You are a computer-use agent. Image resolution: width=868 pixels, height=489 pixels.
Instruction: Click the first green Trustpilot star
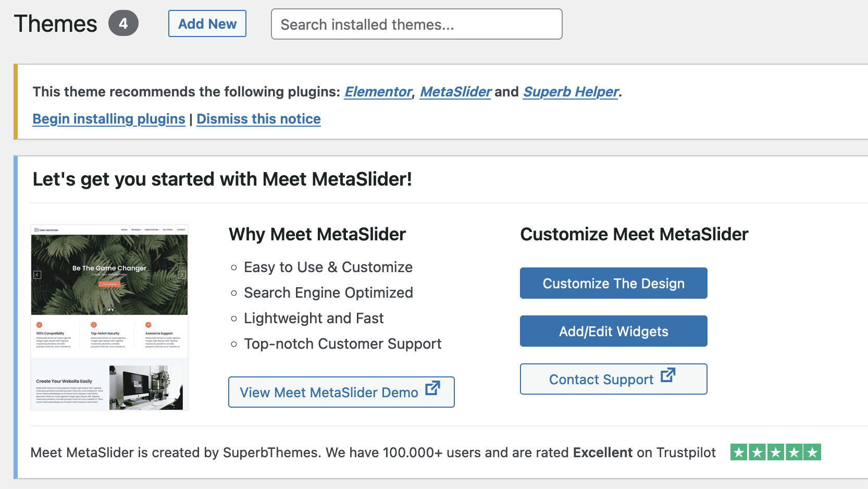click(739, 453)
